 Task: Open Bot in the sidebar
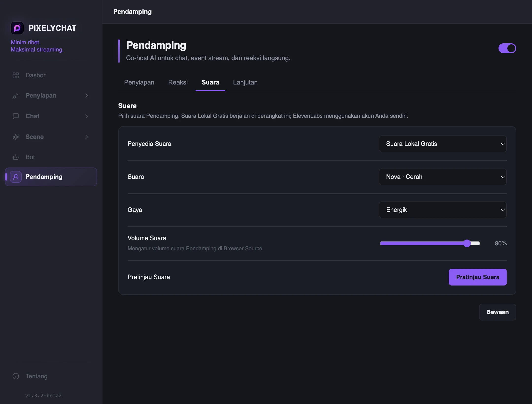51,157
